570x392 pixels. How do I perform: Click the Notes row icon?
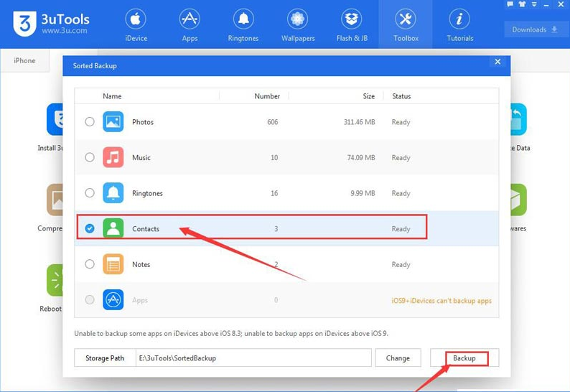pos(113,264)
